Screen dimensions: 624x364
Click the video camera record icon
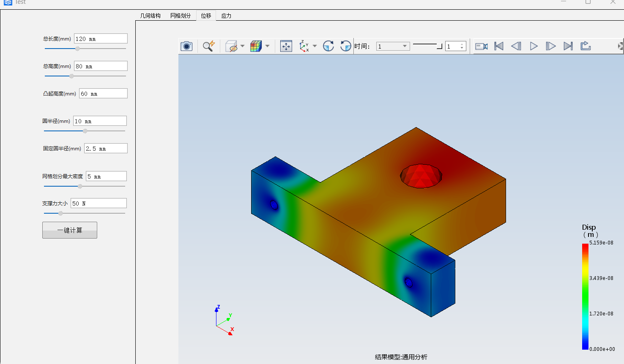[482, 46]
